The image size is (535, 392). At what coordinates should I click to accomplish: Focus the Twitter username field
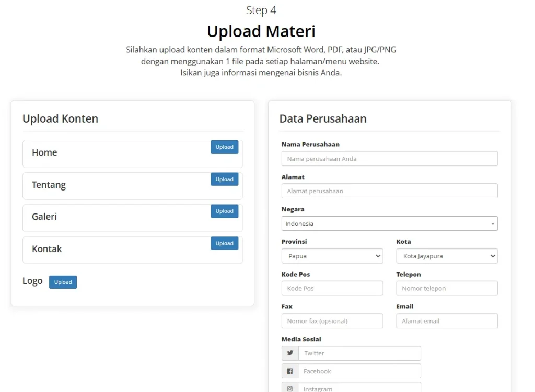pos(359,353)
